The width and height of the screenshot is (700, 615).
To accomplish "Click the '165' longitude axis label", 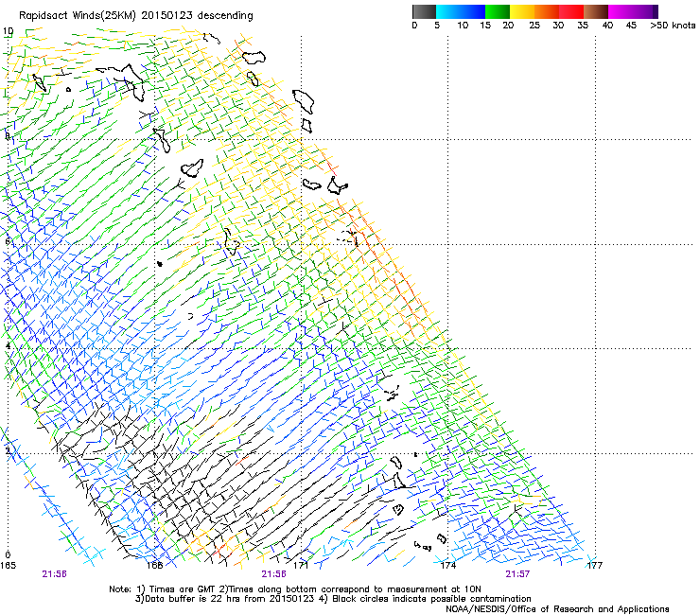I will 8,566.
